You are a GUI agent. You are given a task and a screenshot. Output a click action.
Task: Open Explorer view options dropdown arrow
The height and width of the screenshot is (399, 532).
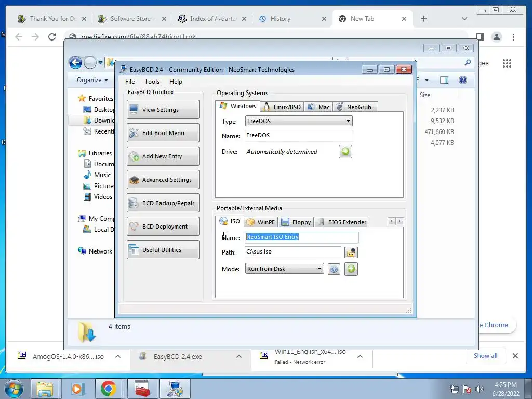(427, 80)
